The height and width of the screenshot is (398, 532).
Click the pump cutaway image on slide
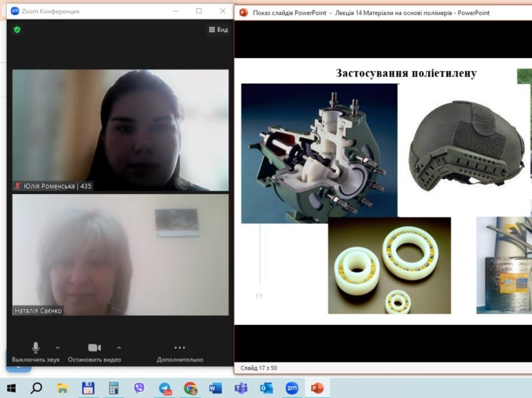pyautogui.click(x=319, y=153)
